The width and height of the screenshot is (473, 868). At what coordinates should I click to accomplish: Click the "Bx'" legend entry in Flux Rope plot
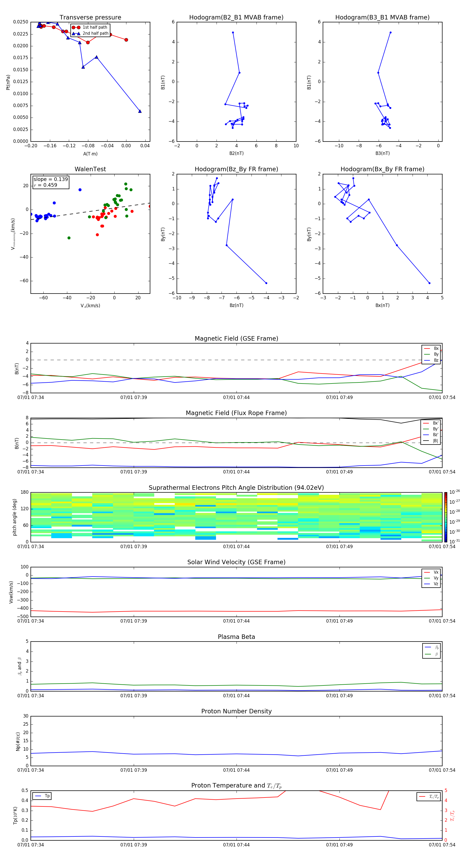(431, 423)
